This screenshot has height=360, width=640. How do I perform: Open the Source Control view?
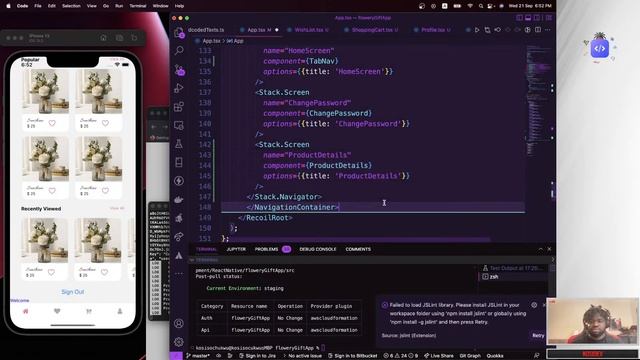click(x=179, y=69)
